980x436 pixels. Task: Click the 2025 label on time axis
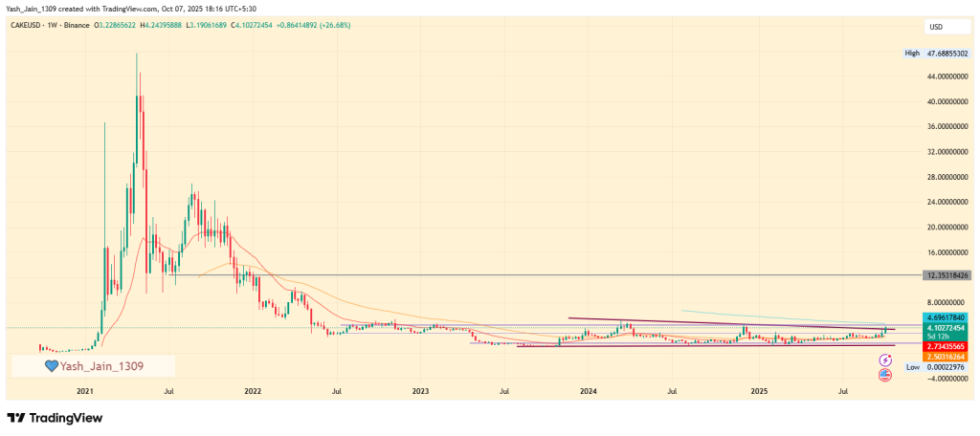click(759, 391)
